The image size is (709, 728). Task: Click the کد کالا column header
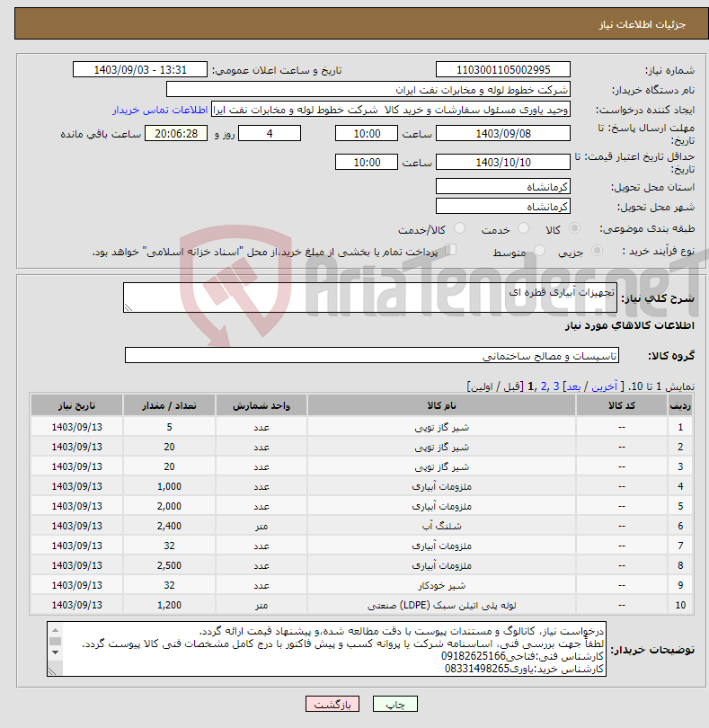tap(622, 405)
